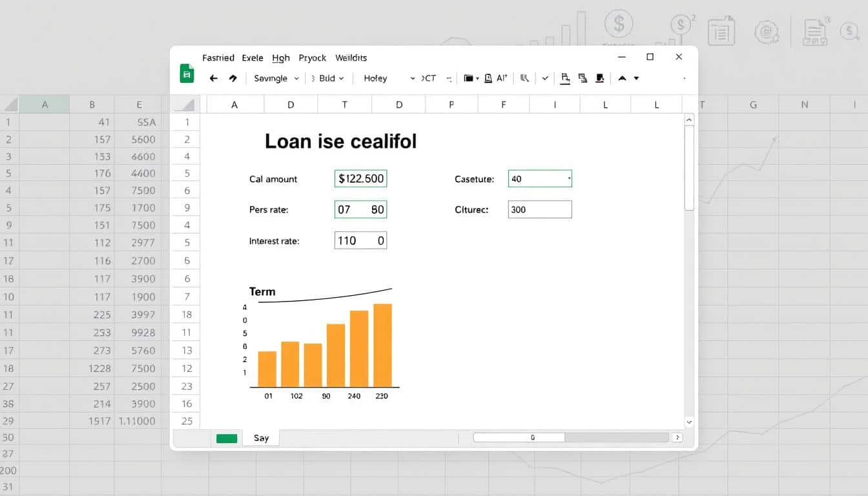868x496 pixels.
Task: Expand the Bild dropdown
Action: tap(332, 78)
